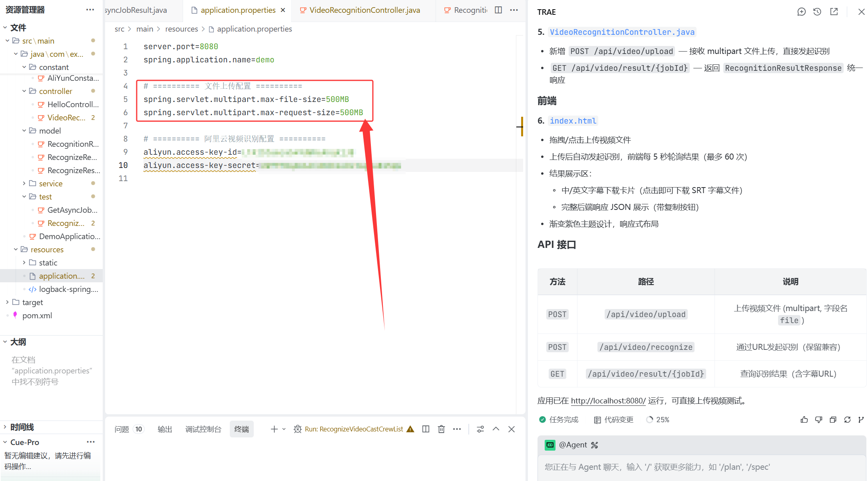Image resolution: width=868 pixels, height=481 pixels.
Task: Expand the target folder
Action: 7,302
